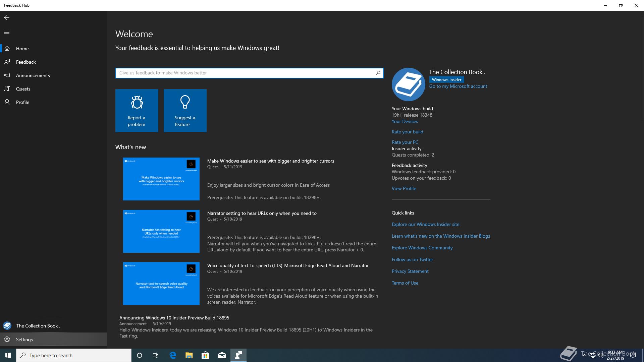
Task: Open Task View from taskbar
Action: coord(156,355)
